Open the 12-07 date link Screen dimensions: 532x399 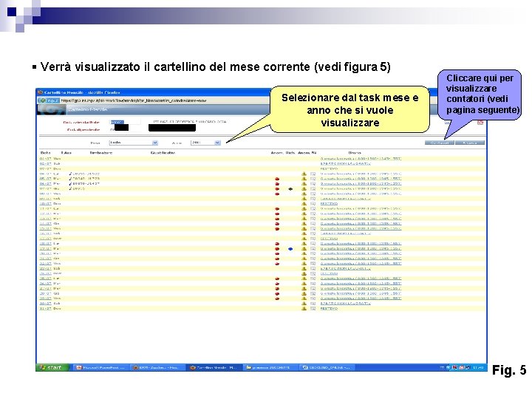[x=46, y=214]
